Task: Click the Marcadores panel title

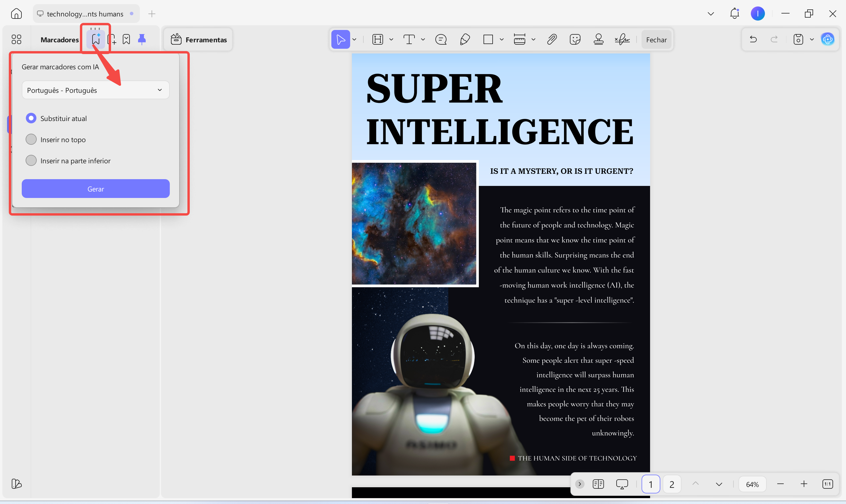Action: tap(59, 40)
